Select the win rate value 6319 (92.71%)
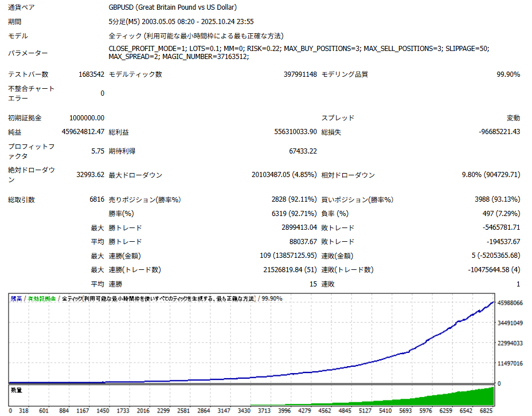The width and height of the screenshot is (532, 416). pos(294,214)
